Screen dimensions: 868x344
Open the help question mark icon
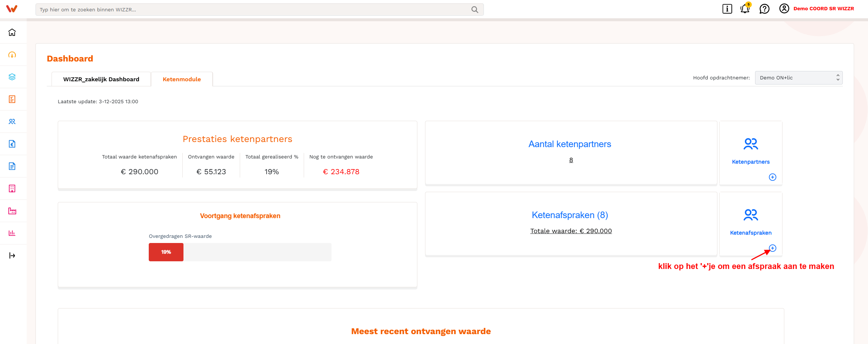click(x=765, y=9)
